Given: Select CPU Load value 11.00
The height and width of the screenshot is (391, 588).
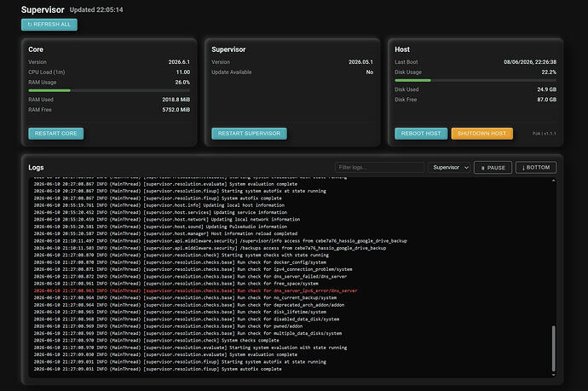Looking at the screenshot, I should 183,72.
